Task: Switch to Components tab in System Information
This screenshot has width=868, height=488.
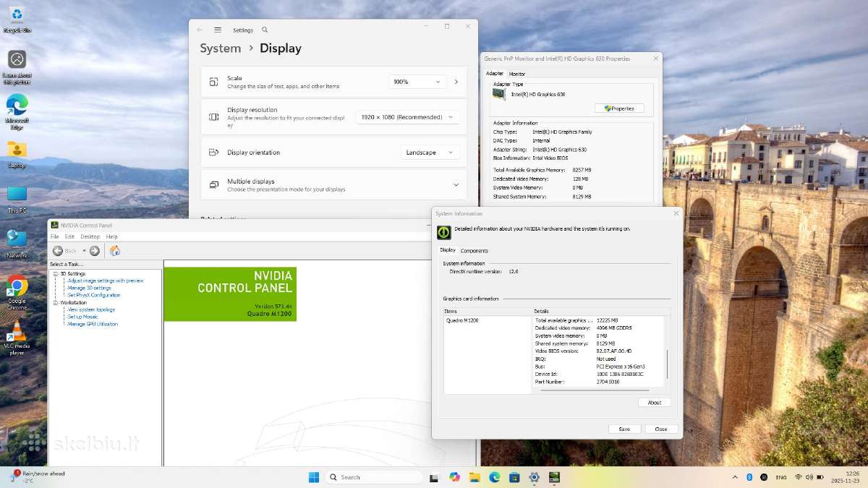Action: coord(475,251)
